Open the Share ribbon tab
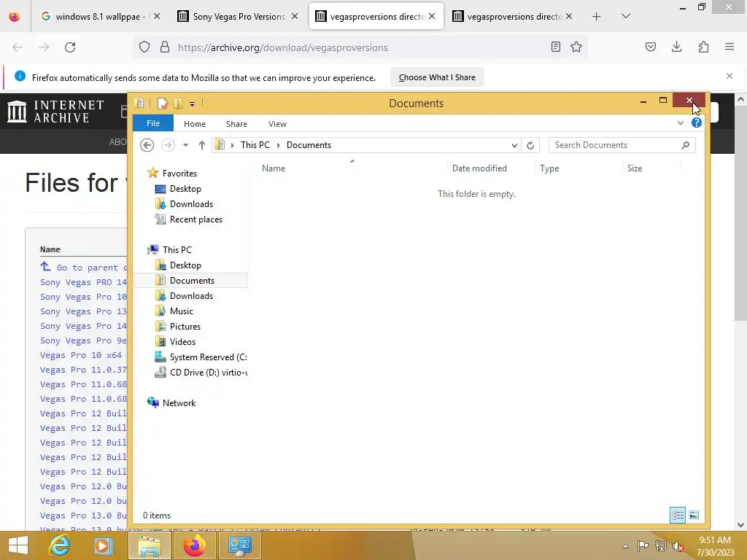747x560 pixels. 236,124
